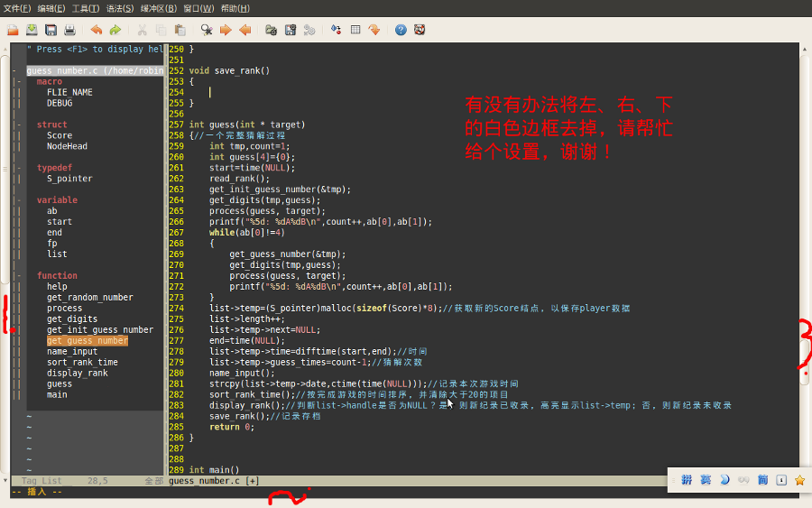Load a session using the folder icon
Image resolution: width=812 pixels, height=508 pixels.
tap(271, 30)
